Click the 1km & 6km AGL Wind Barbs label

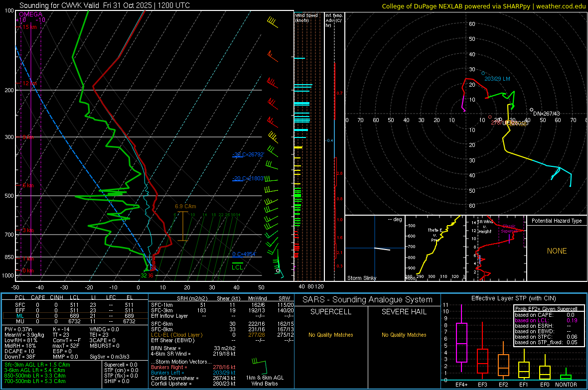[265, 381]
